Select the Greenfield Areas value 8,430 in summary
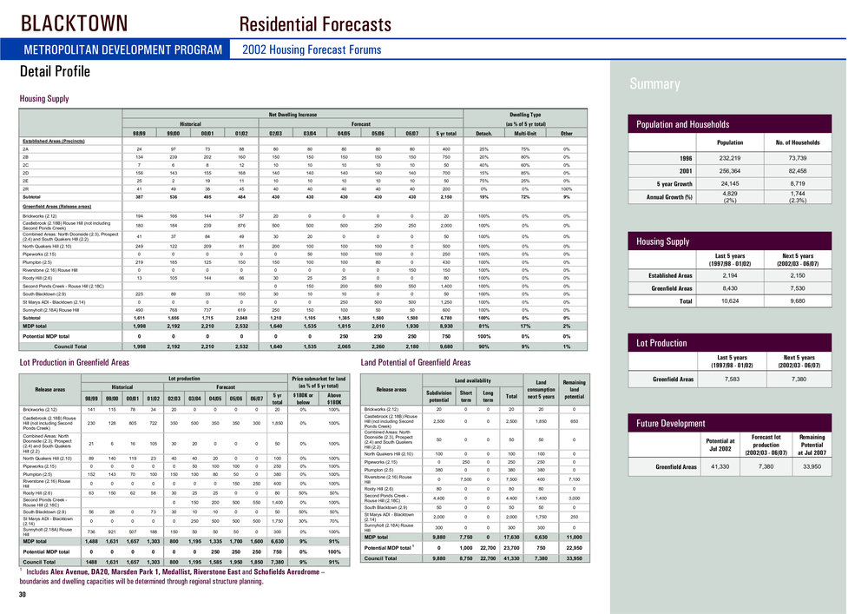The height and width of the screenshot is (614, 868). pos(730,288)
